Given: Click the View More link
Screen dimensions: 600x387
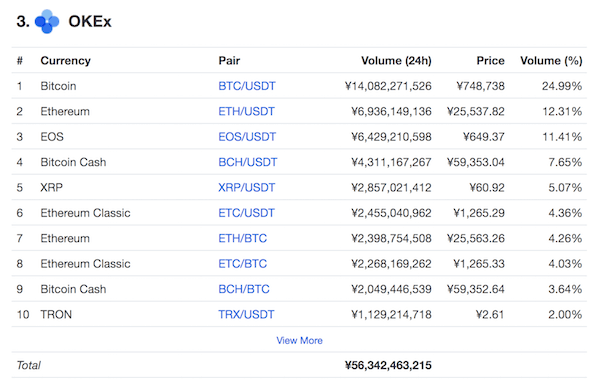Looking at the screenshot, I should (300, 340).
